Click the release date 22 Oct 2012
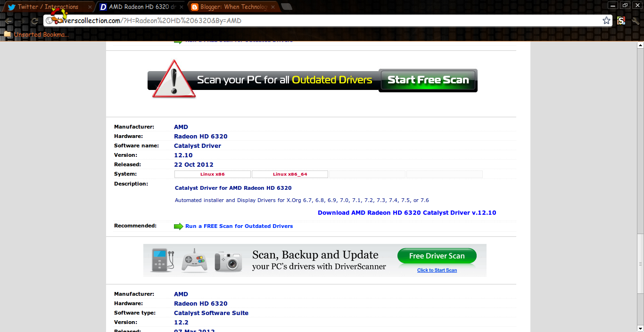Screen dimensions: 644x332 click(194, 165)
